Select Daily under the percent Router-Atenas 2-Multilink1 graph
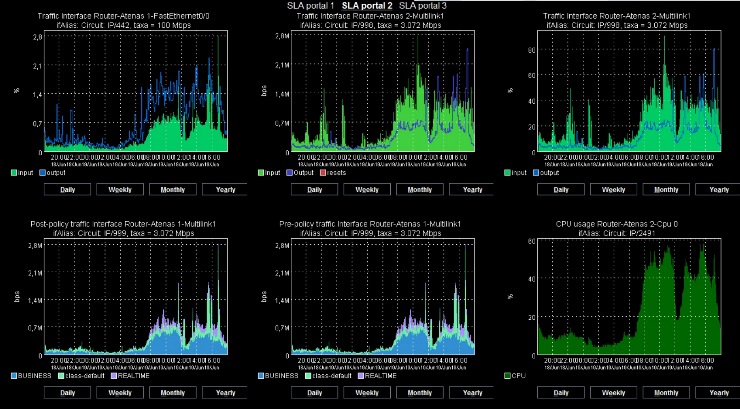 tap(561, 190)
